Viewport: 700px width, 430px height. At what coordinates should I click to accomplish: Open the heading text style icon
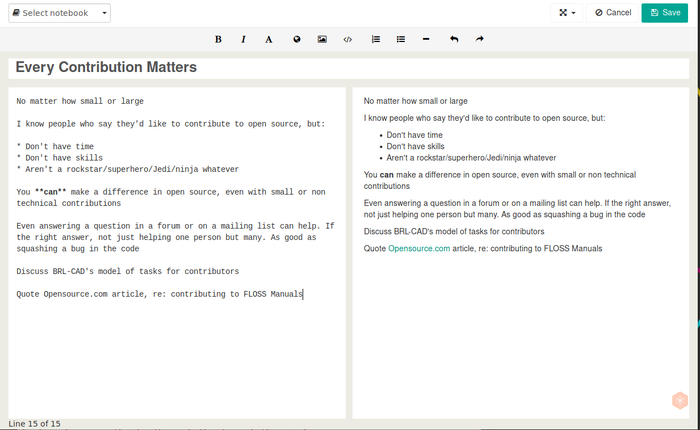pos(268,39)
